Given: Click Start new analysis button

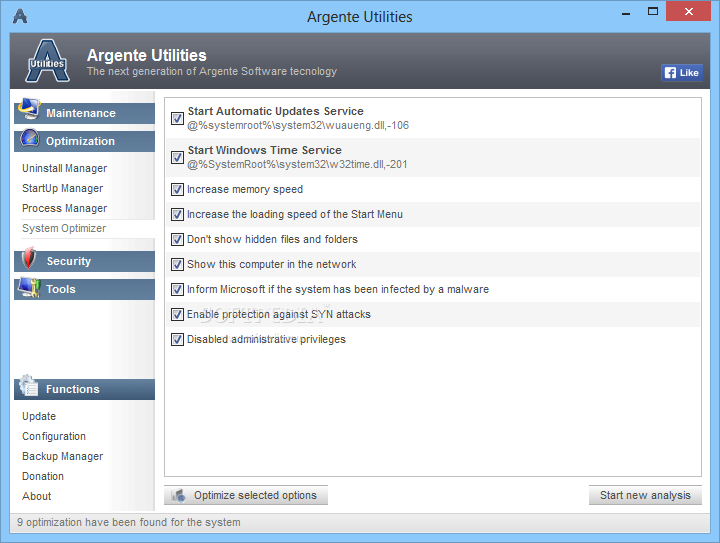Looking at the screenshot, I should (645, 495).
